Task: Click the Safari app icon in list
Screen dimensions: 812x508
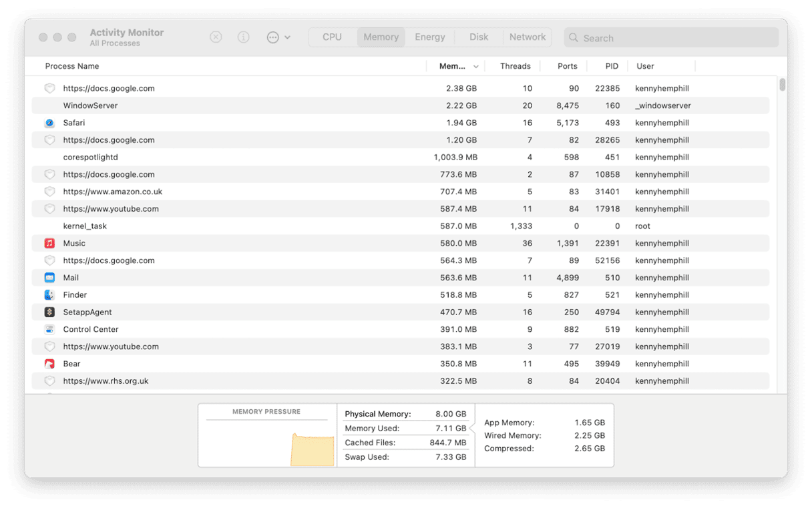Action: (x=49, y=123)
